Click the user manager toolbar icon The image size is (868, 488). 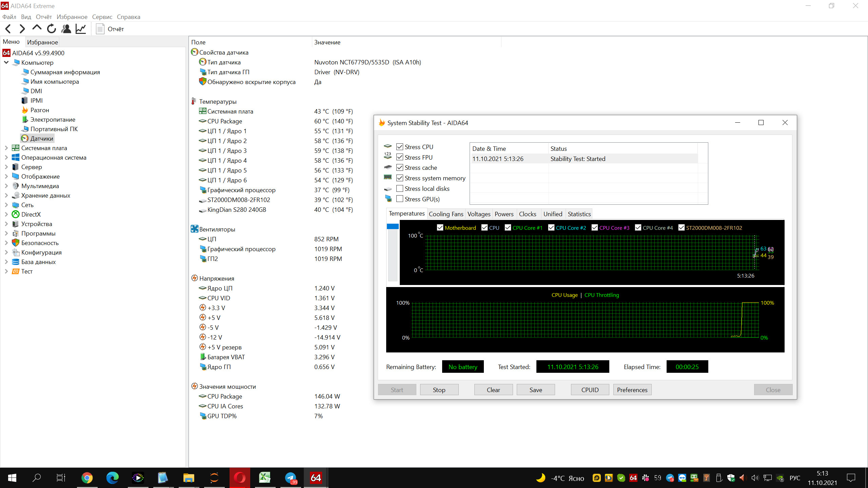click(66, 29)
